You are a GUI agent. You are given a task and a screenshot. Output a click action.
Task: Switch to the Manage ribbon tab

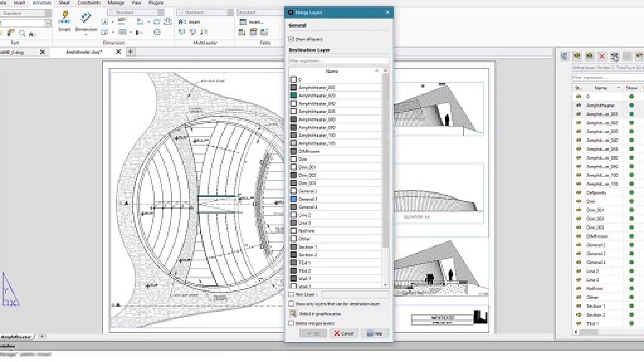click(116, 3)
